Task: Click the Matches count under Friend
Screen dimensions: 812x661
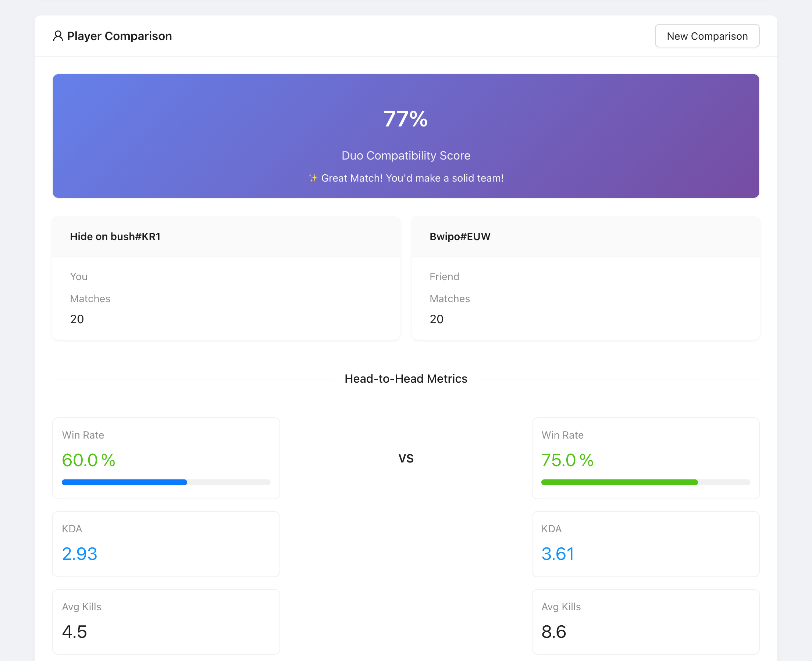Action: pyautogui.click(x=437, y=319)
